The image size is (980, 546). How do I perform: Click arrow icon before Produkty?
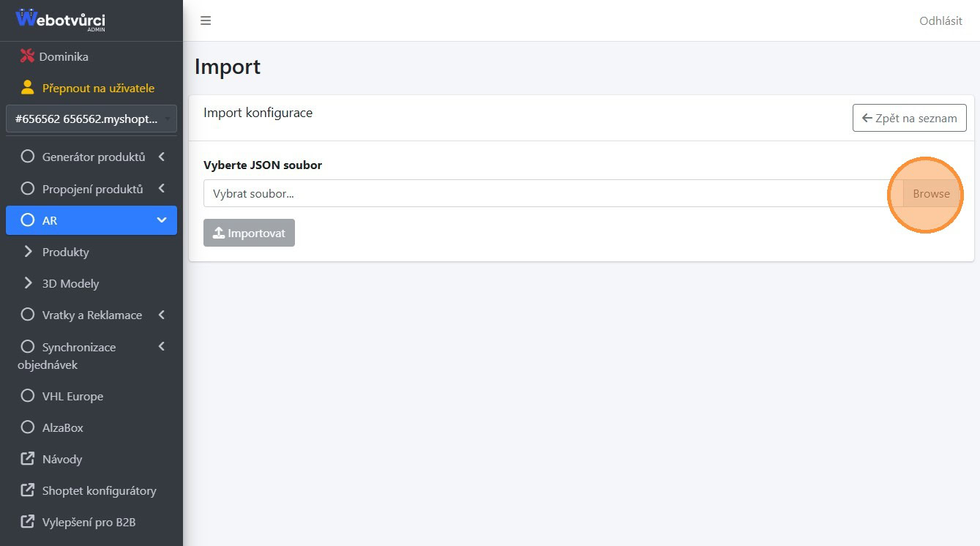[29, 251]
